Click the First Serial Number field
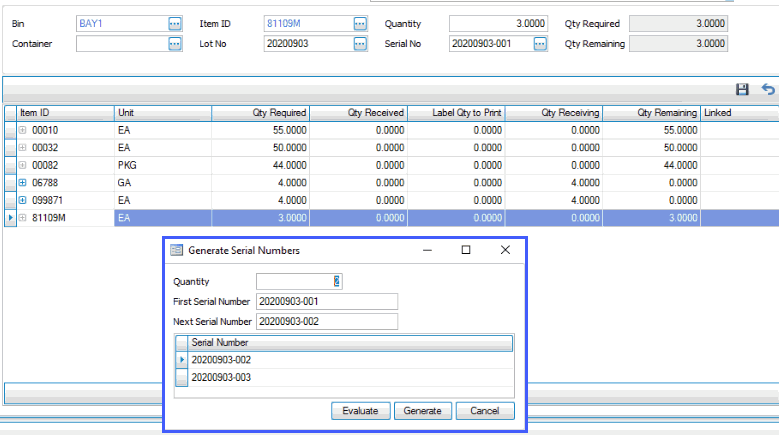 click(x=326, y=301)
